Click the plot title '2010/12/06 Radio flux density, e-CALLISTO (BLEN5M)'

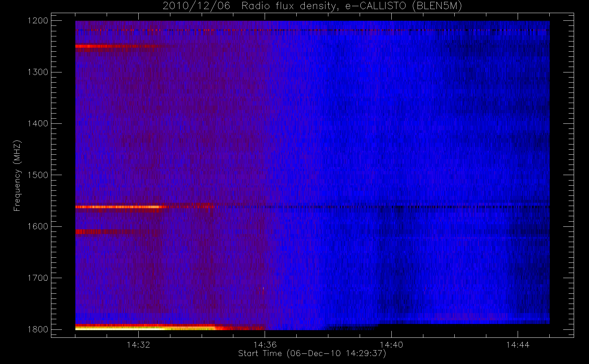click(x=312, y=6)
